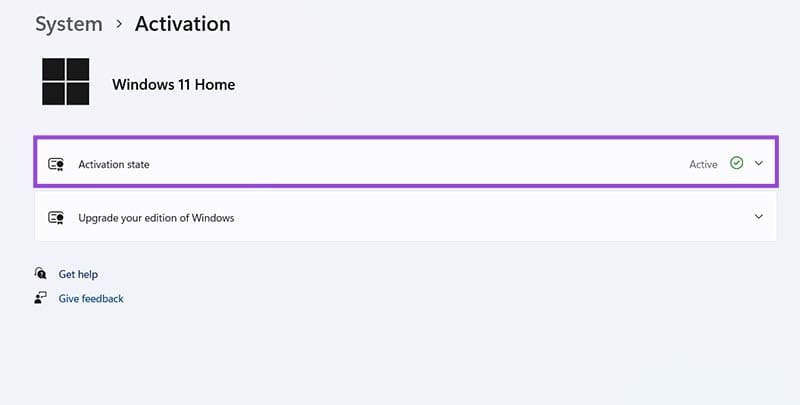Click the Upgrade your edition of Windows label
Viewport: 800px width, 405px height.
tap(156, 217)
